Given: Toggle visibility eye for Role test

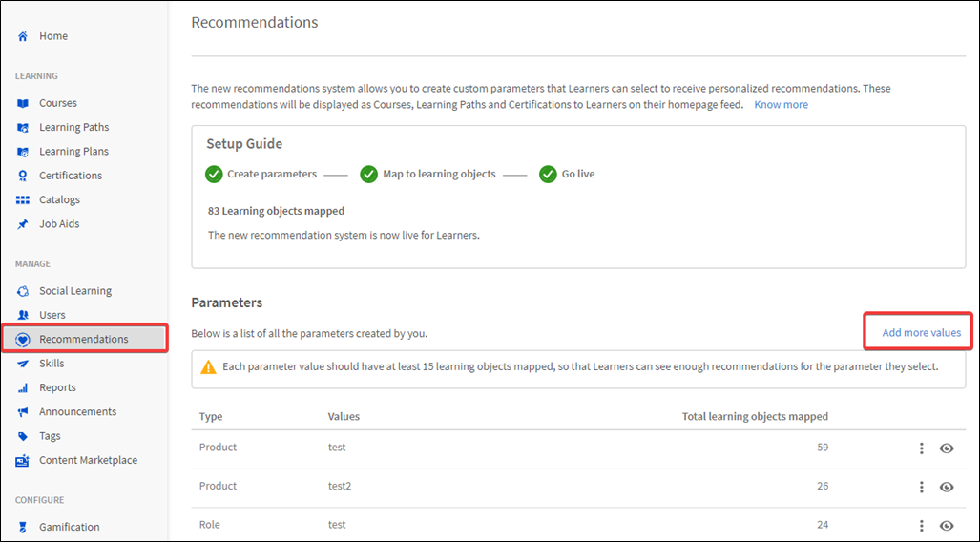Looking at the screenshot, I should coord(947,525).
